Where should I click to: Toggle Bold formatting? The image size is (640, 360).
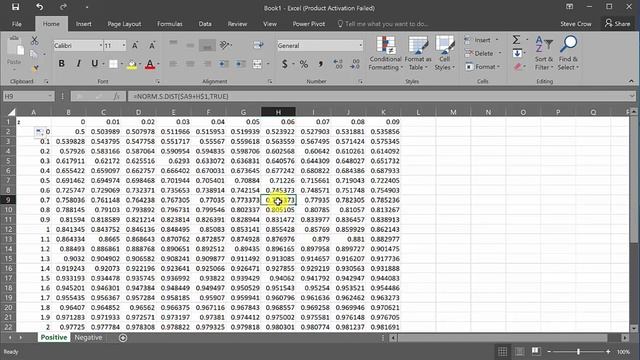(61, 64)
